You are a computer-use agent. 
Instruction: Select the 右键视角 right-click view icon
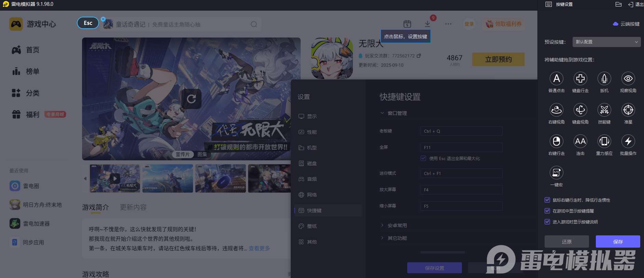click(557, 110)
